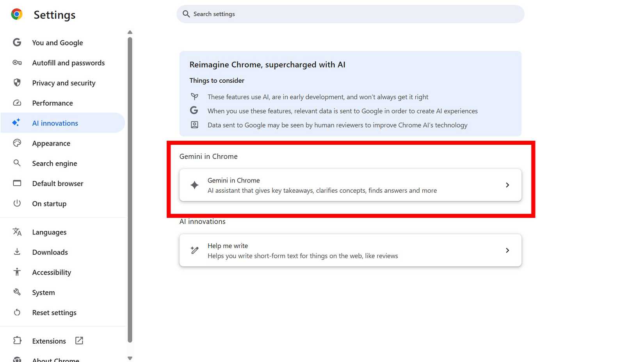Click 'Helps you write short-form text' description
This screenshot has height=362, width=644.
302,256
